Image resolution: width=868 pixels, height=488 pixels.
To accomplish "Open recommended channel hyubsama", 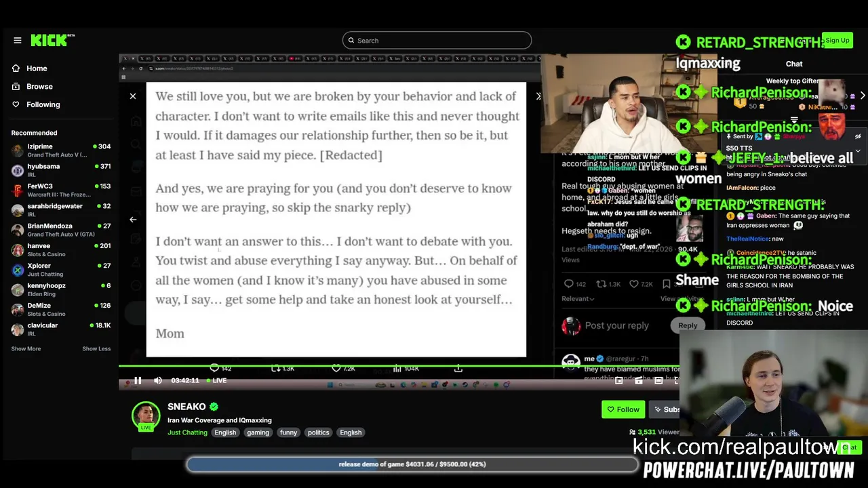I will pyautogui.click(x=61, y=170).
